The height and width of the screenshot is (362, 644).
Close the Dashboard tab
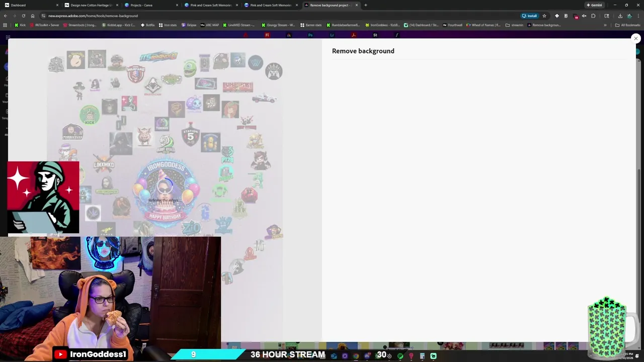(x=57, y=5)
